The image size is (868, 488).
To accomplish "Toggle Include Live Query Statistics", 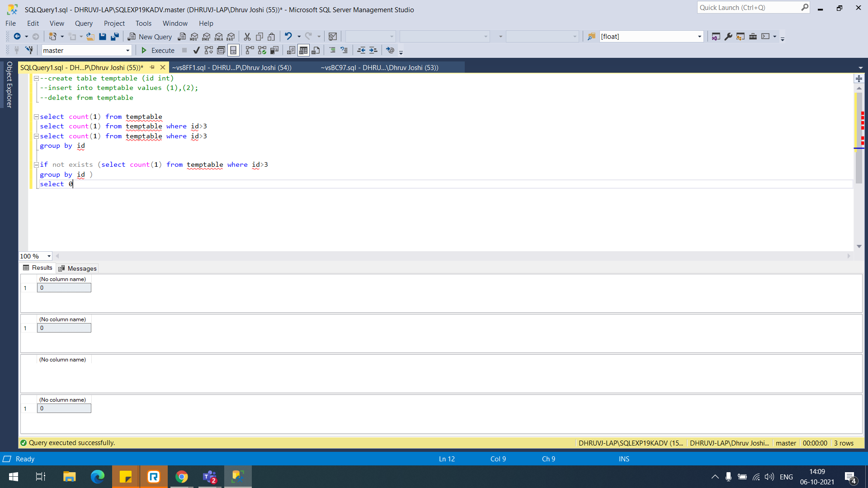I will coord(262,50).
